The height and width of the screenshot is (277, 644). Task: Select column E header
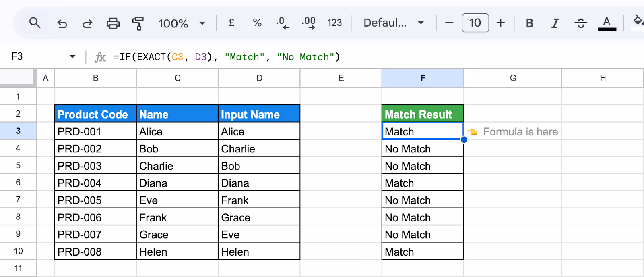click(341, 78)
